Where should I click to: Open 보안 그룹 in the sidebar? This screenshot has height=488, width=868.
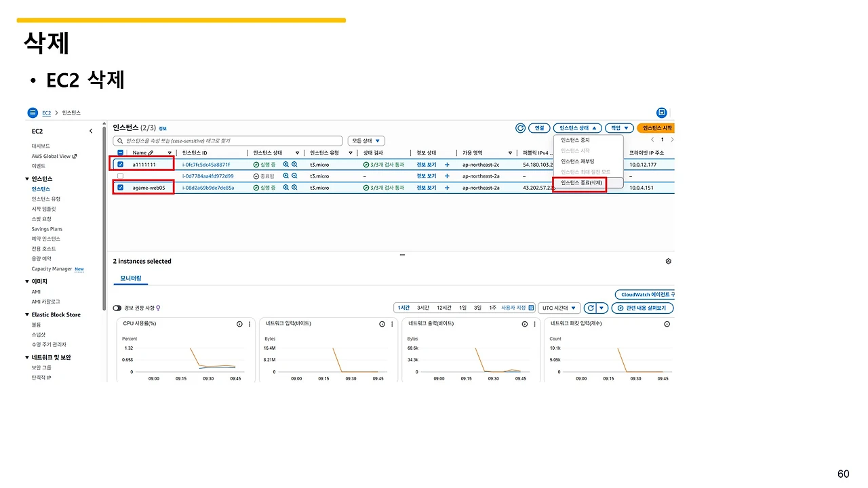click(41, 367)
